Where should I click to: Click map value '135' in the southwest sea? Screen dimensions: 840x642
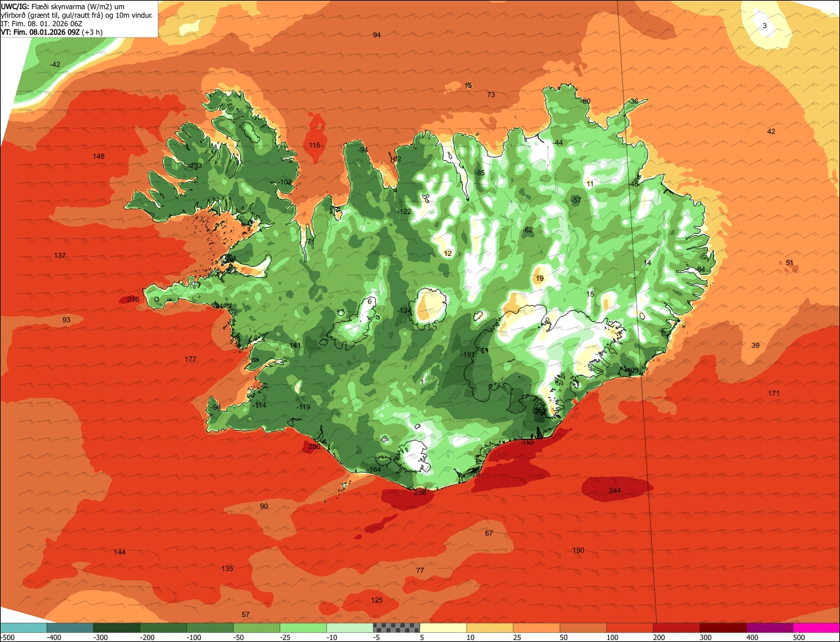(227, 568)
